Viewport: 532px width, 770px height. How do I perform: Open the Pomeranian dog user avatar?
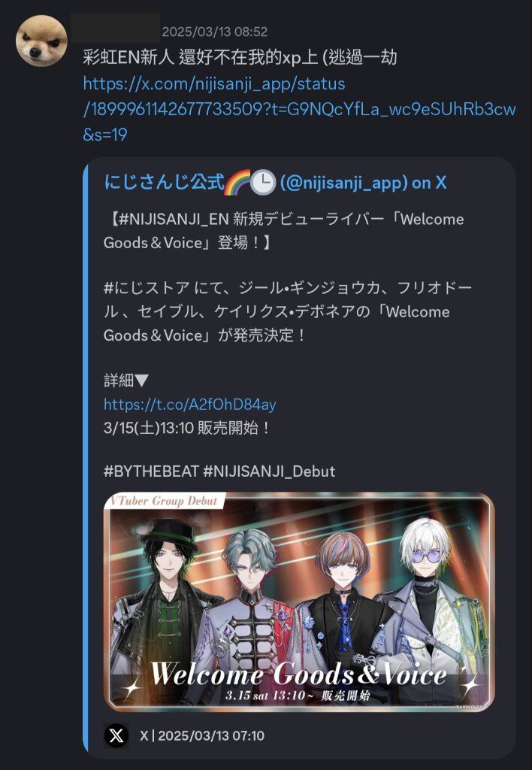coord(42,41)
